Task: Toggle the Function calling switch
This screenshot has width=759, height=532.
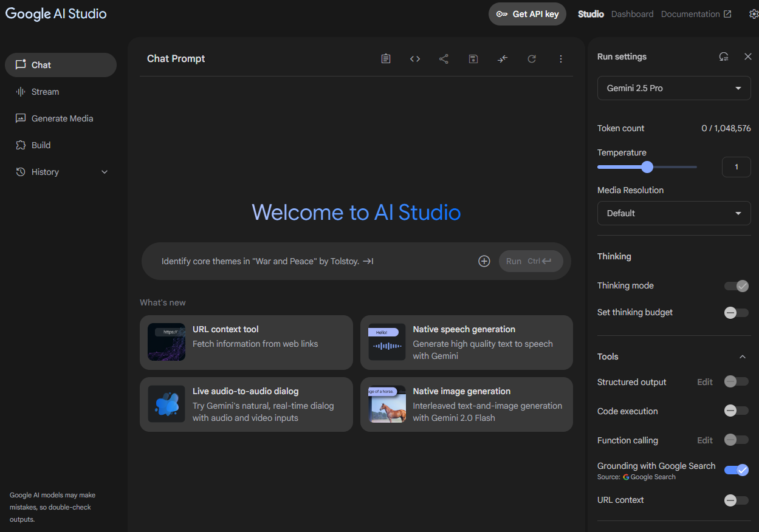Action: point(737,440)
